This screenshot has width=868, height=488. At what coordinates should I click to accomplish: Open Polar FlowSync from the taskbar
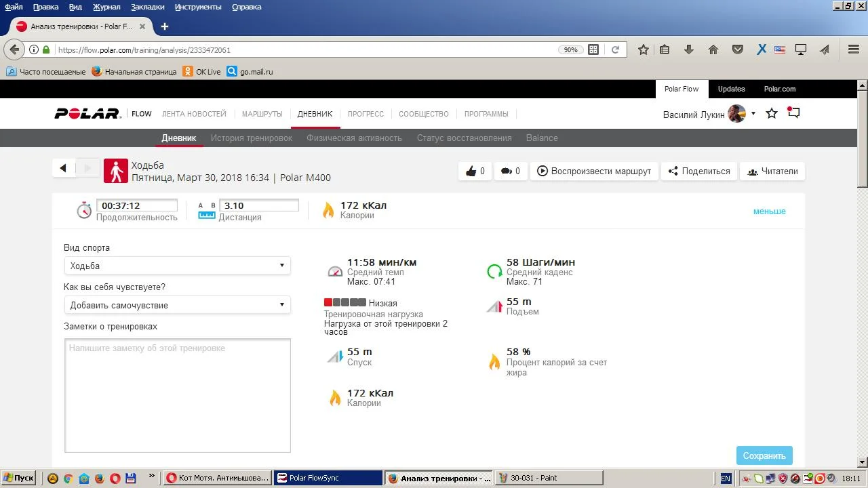328,478
